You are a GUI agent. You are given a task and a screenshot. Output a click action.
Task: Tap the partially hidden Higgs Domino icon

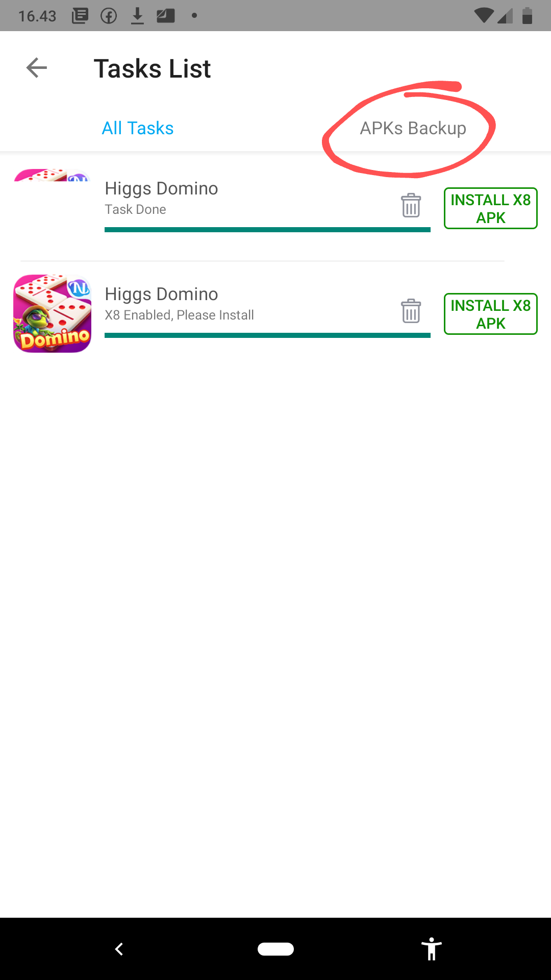pos(53,175)
